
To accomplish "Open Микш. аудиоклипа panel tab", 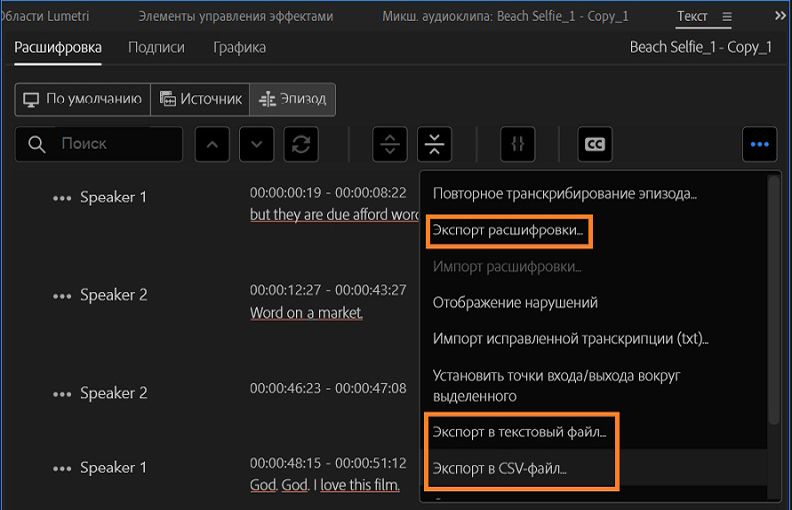I will 505,16.
